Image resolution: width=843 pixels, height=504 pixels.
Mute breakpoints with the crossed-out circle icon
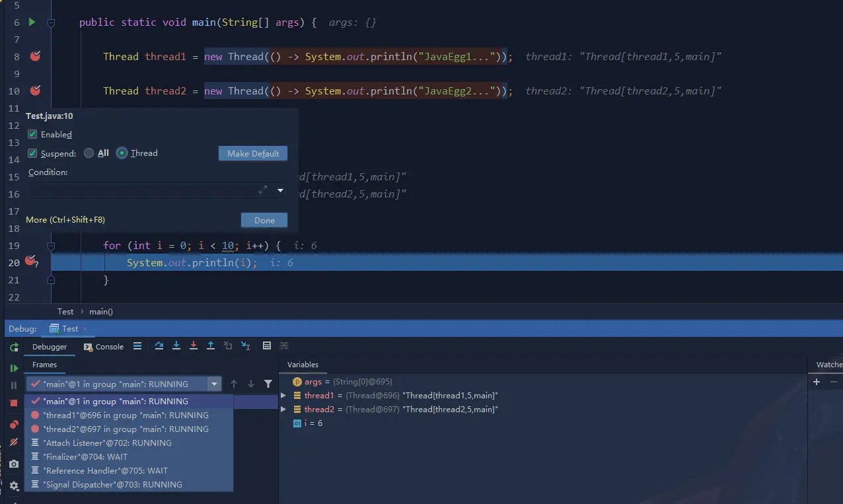[x=13, y=441]
